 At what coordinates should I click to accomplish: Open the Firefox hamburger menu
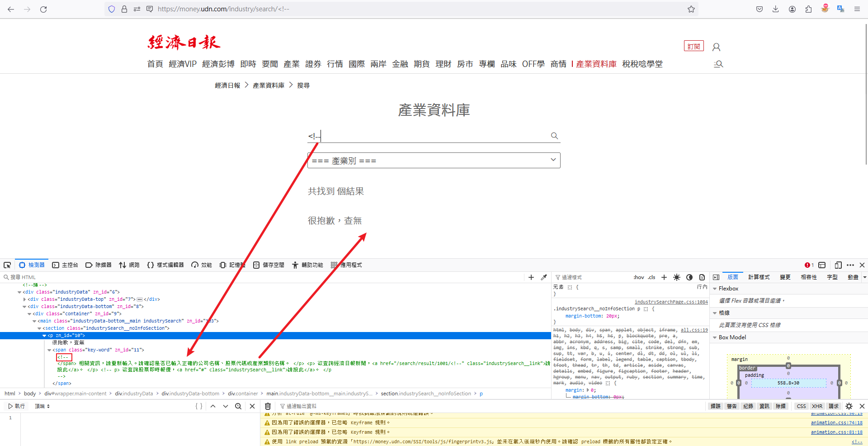[x=857, y=9]
